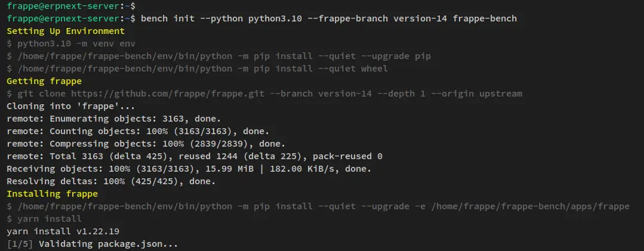Screen dimensions: 644x251
Task: Click the 'pip install --quiet wheel' line
Action: [x=197, y=69]
